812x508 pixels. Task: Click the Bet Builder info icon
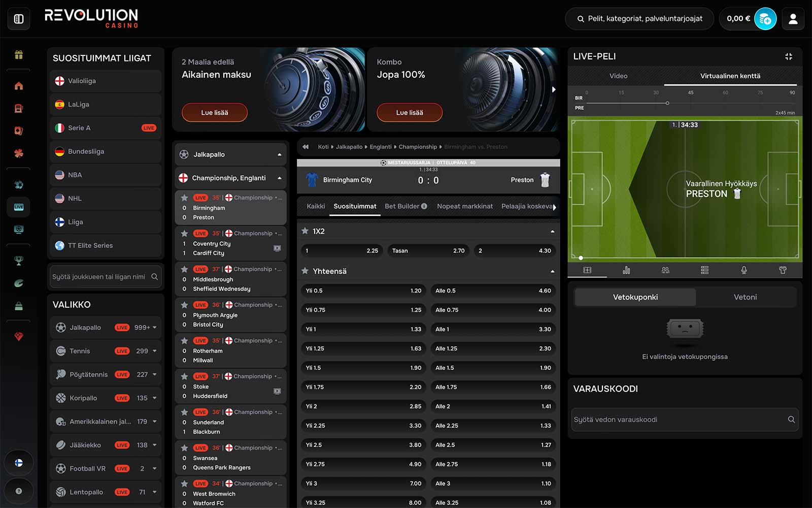424,206
